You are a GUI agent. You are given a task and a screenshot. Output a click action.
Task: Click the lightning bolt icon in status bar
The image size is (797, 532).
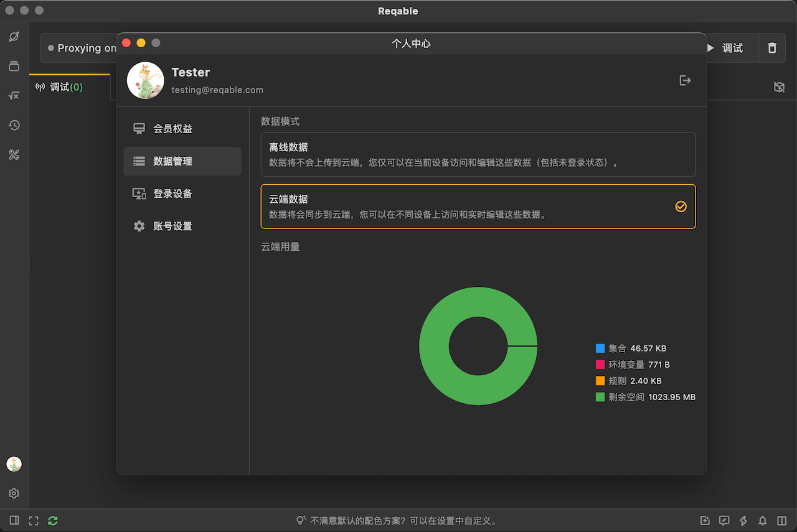743,521
